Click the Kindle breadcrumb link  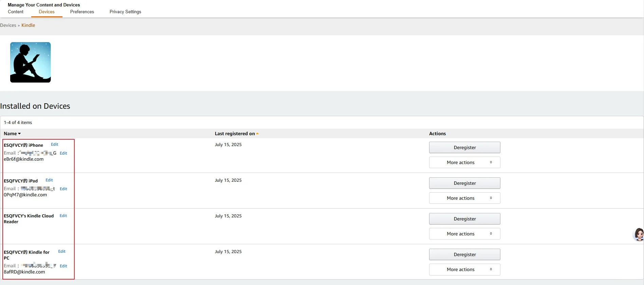tap(28, 25)
